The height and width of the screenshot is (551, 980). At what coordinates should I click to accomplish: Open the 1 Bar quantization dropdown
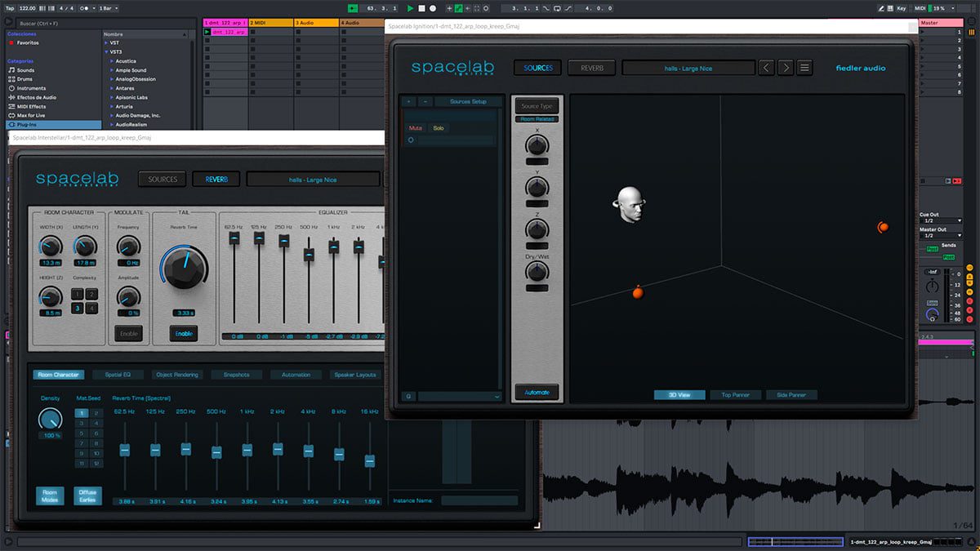[x=108, y=8]
